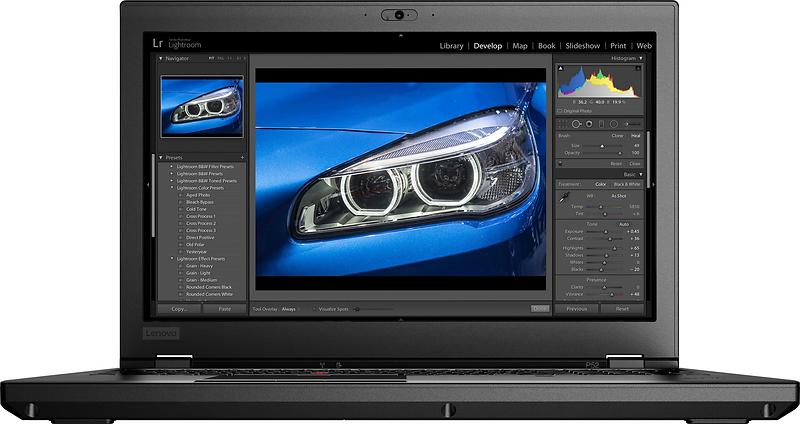Click the plus icon in Presets panel

coord(242,157)
